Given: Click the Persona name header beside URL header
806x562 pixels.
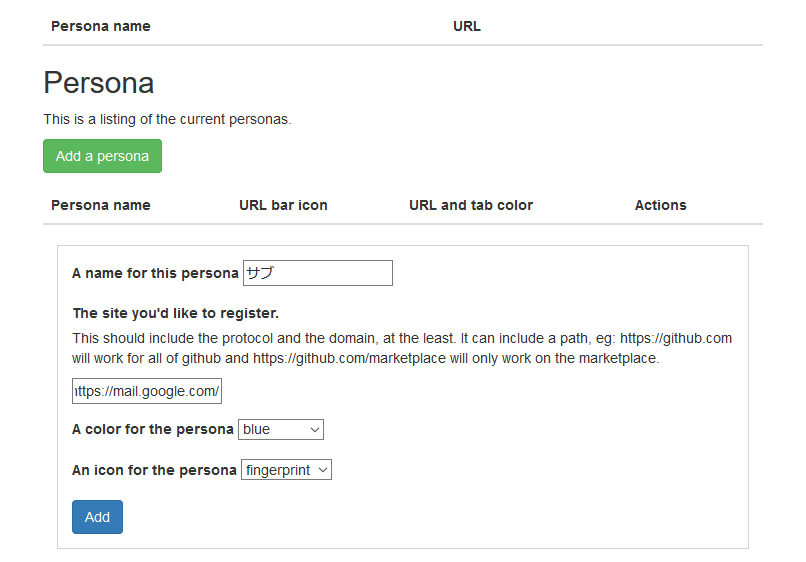Looking at the screenshot, I should pos(101,26).
